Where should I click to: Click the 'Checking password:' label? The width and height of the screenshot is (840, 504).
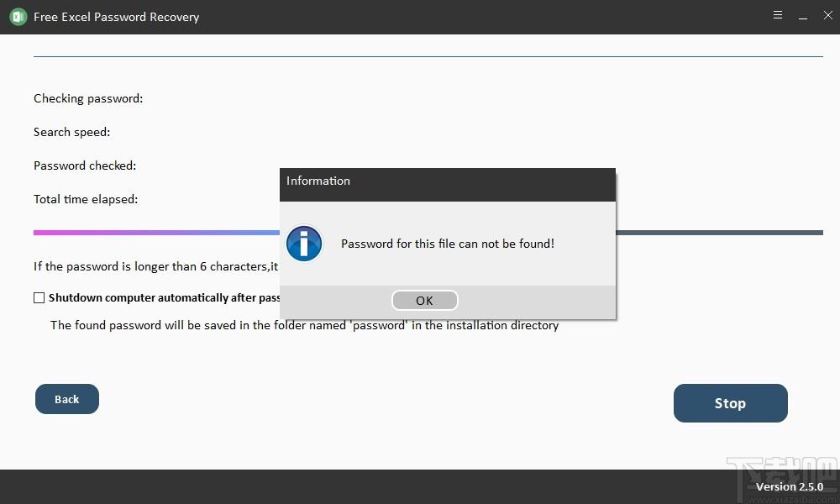[88, 98]
